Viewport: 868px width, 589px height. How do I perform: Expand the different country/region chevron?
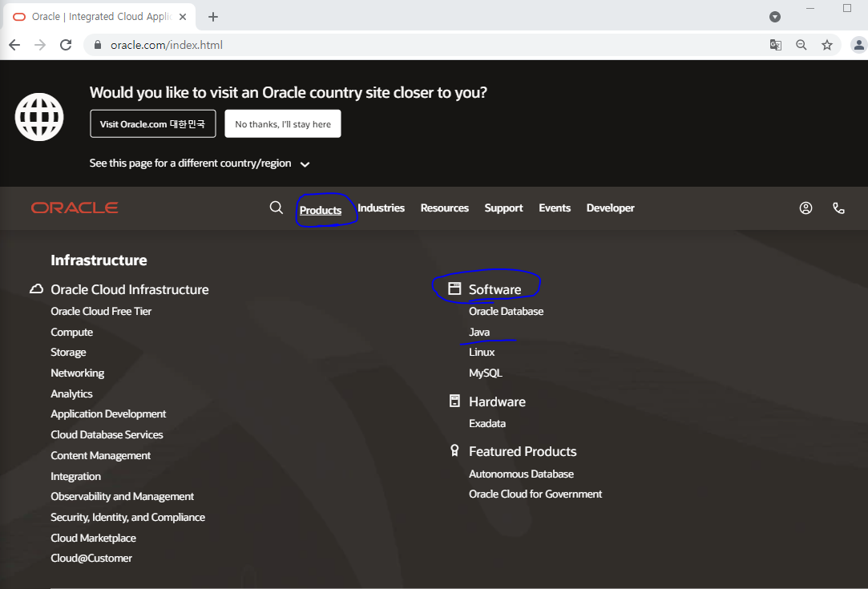[305, 163]
